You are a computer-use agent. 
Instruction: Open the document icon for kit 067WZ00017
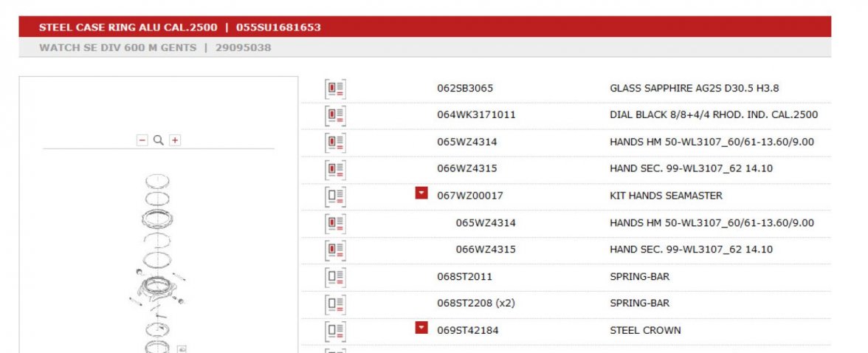click(x=335, y=196)
